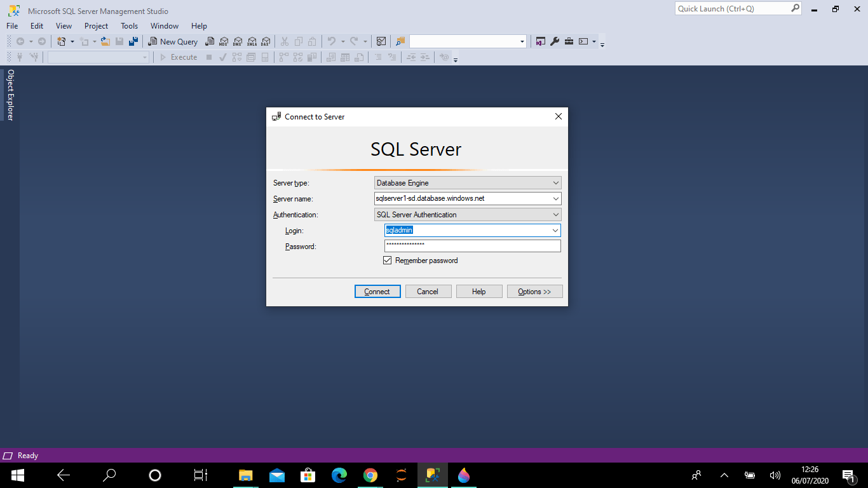This screenshot has height=488, width=868.
Task: Start a new DAX query
Action: (x=266, y=41)
